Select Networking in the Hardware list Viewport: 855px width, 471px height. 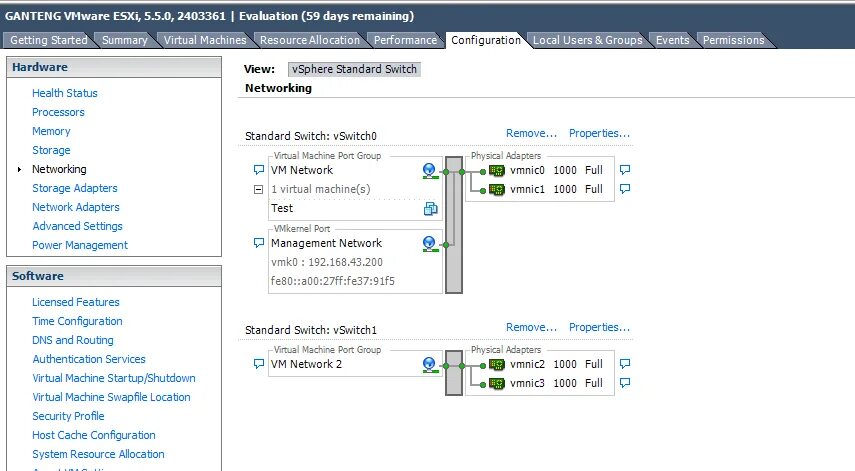pyautogui.click(x=59, y=170)
